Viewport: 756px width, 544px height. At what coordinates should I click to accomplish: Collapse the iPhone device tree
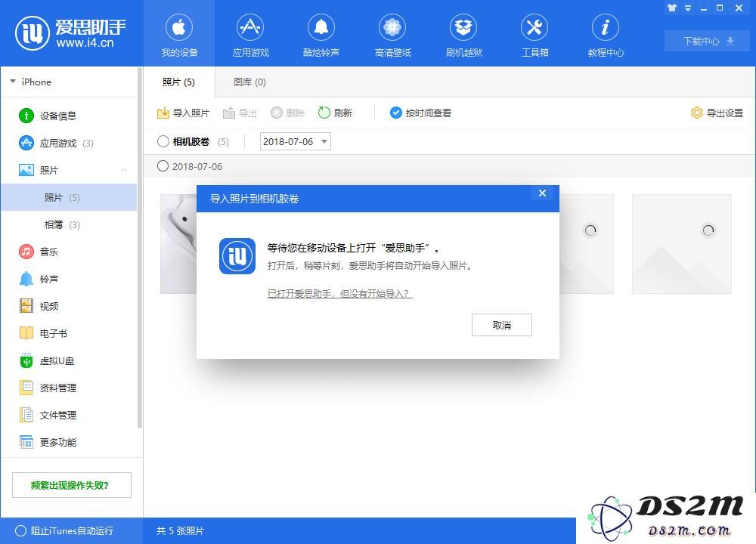pos(13,82)
